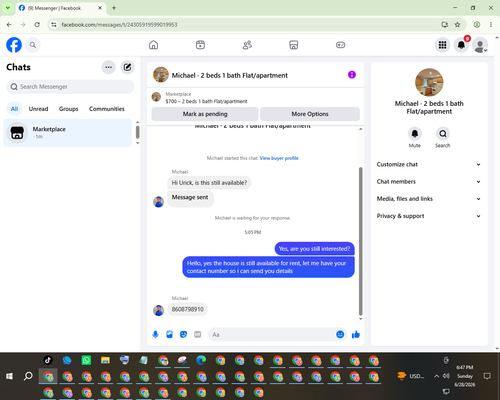500x400 pixels.
Task: Switch to the Communities tab
Action: [x=107, y=109]
